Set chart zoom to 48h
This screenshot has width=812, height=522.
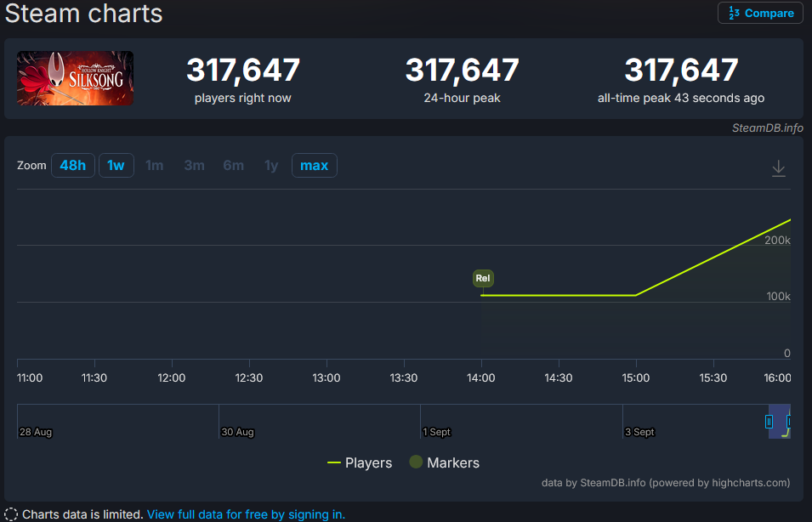tap(73, 165)
